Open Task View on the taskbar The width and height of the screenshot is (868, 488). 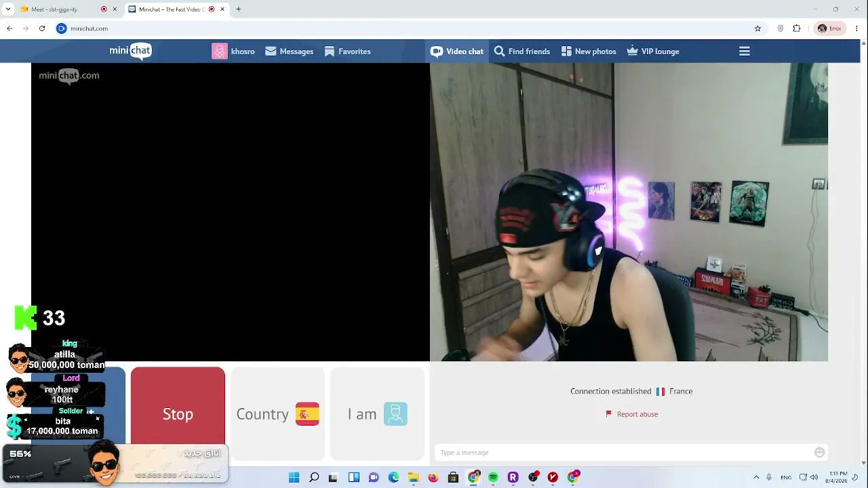click(333, 478)
